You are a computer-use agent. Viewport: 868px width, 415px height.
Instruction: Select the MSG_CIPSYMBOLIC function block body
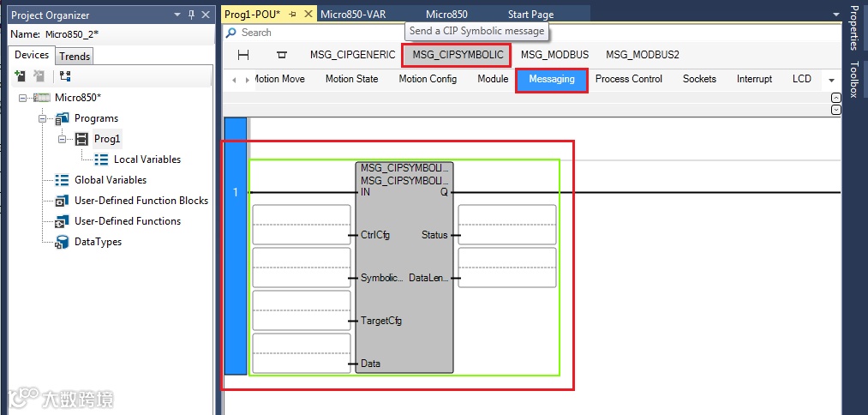[x=404, y=267]
